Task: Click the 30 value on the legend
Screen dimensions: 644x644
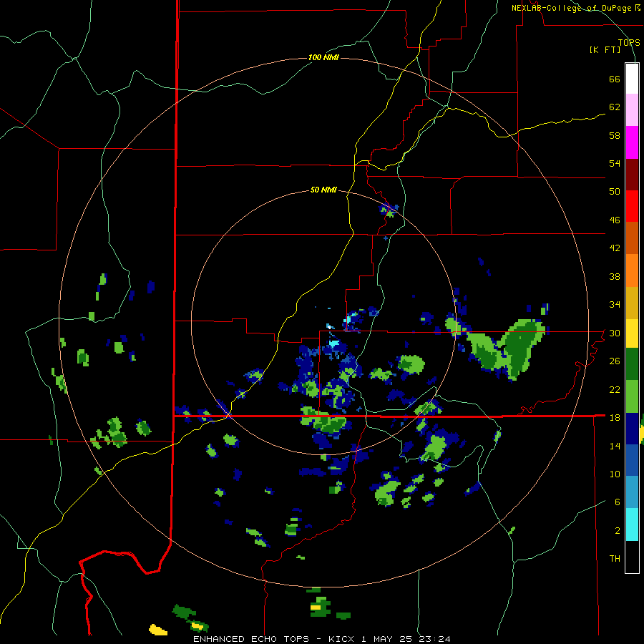Action: (615, 333)
